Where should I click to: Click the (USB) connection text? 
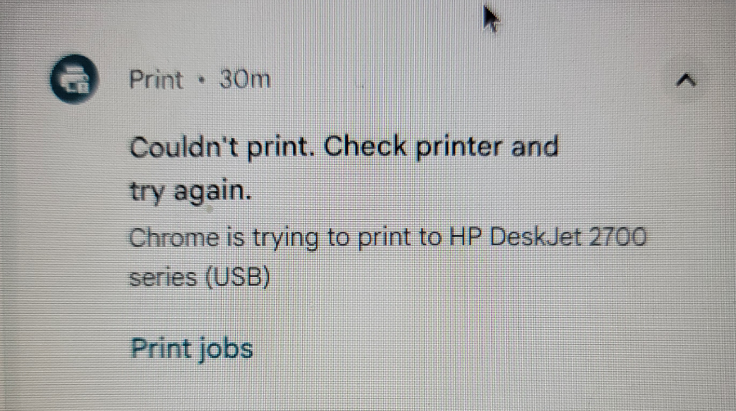coord(238,277)
